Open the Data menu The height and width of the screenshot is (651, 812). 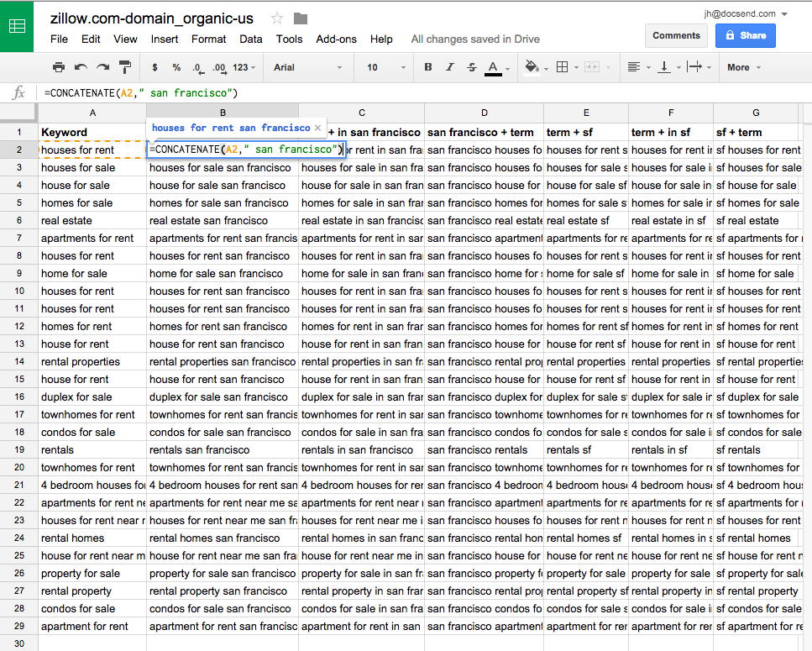tap(250, 39)
